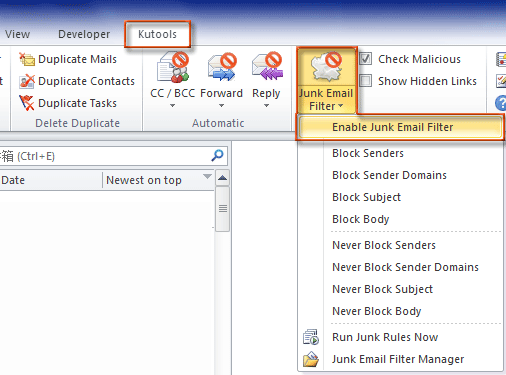Click the Duplicate Tasks icon

click(x=27, y=103)
